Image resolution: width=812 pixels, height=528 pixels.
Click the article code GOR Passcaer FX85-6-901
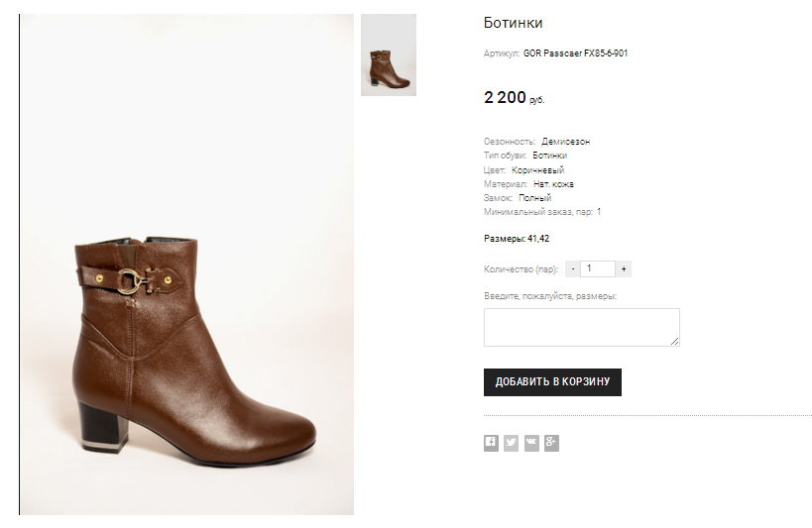click(575, 53)
